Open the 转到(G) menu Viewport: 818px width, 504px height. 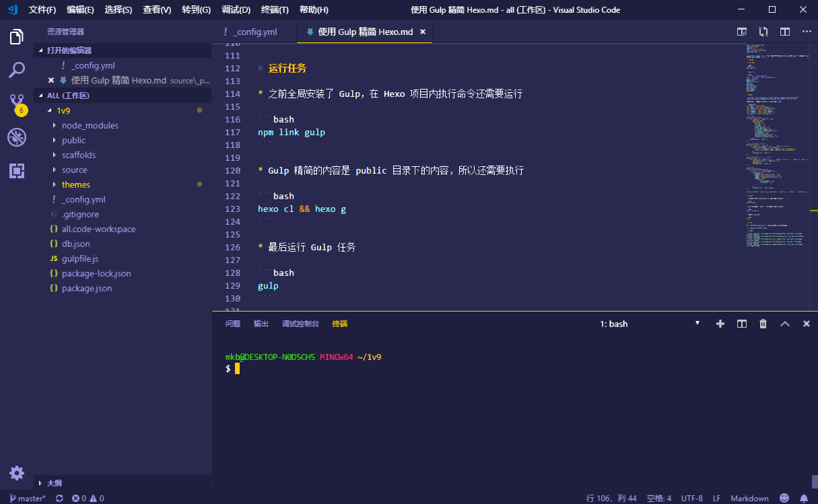pos(196,10)
